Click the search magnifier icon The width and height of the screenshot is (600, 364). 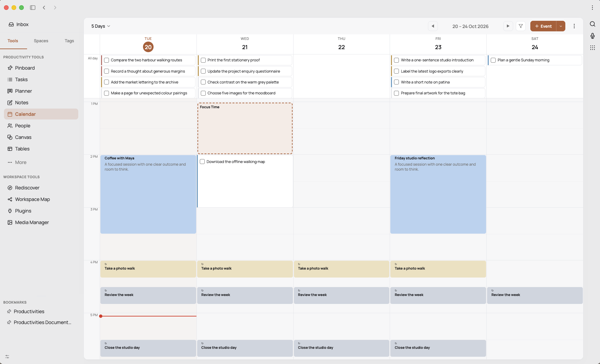pyautogui.click(x=592, y=24)
